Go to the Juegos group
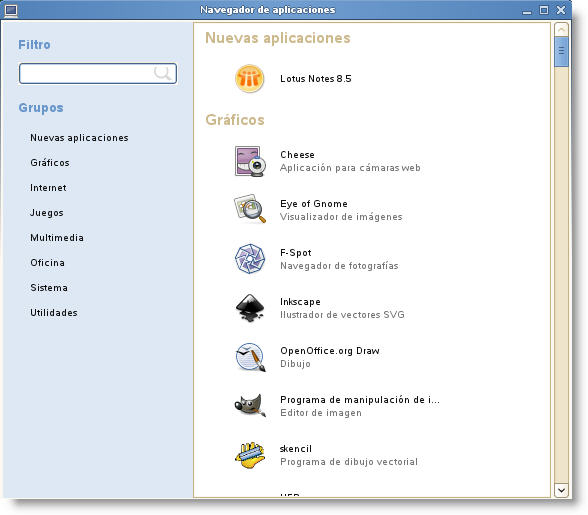The width and height of the screenshot is (588, 515). tap(47, 213)
